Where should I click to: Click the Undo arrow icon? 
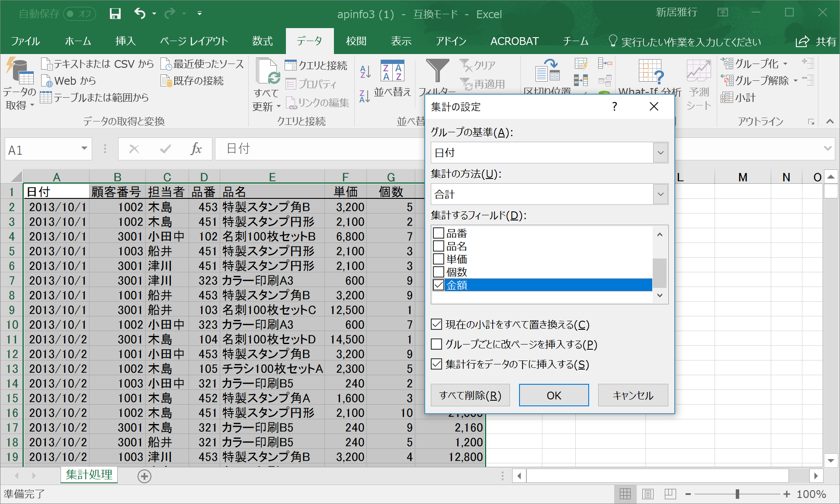click(x=140, y=13)
